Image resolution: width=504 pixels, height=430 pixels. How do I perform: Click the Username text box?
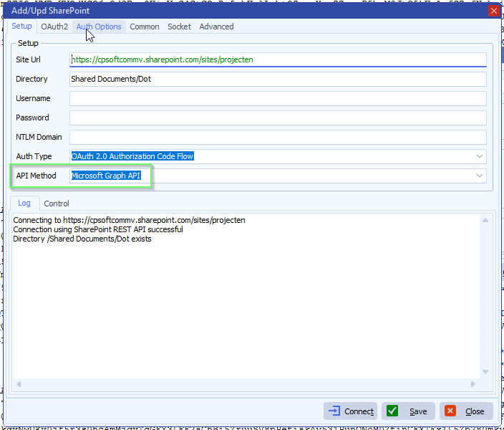point(278,98)
